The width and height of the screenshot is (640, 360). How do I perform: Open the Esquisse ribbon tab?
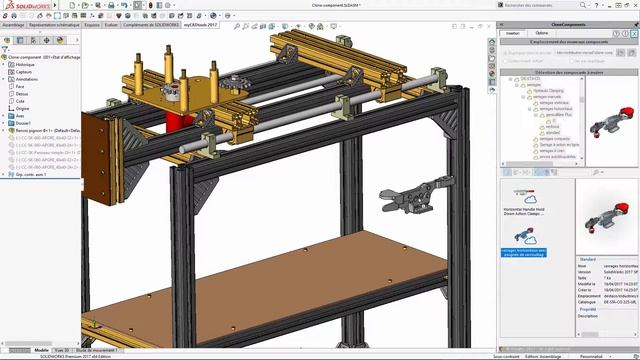pos(92,25)
